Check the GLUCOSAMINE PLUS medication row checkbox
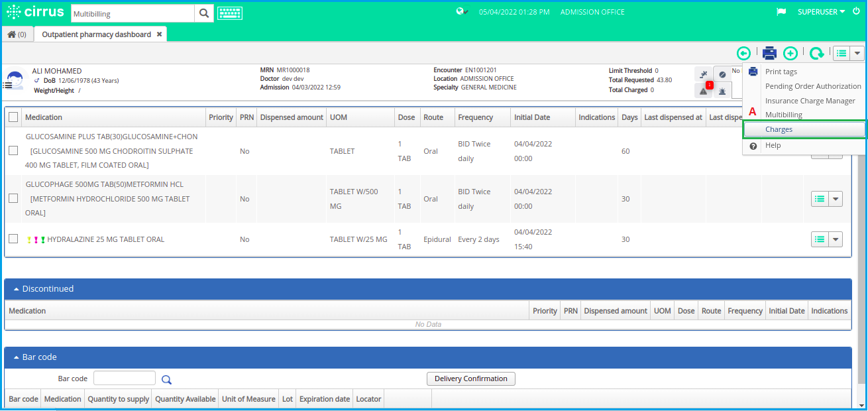The width and height of the screenshot is (868, 411). click(13, 150)
